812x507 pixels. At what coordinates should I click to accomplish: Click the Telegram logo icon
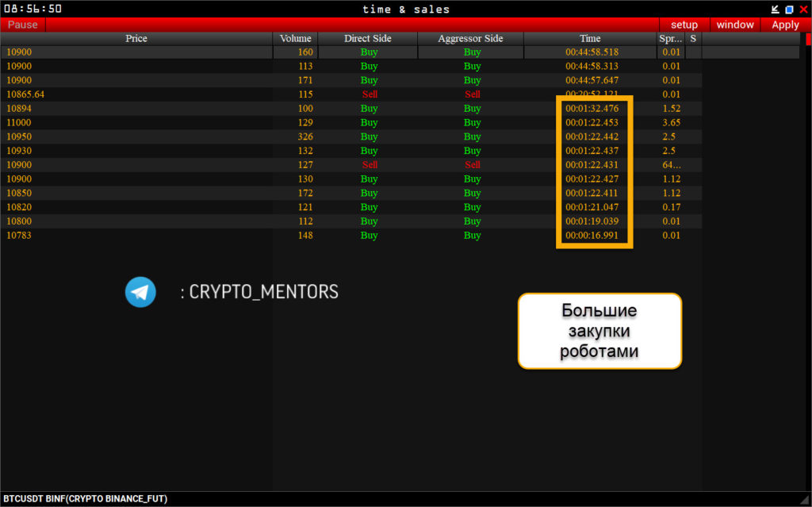(x=140, y=292)
